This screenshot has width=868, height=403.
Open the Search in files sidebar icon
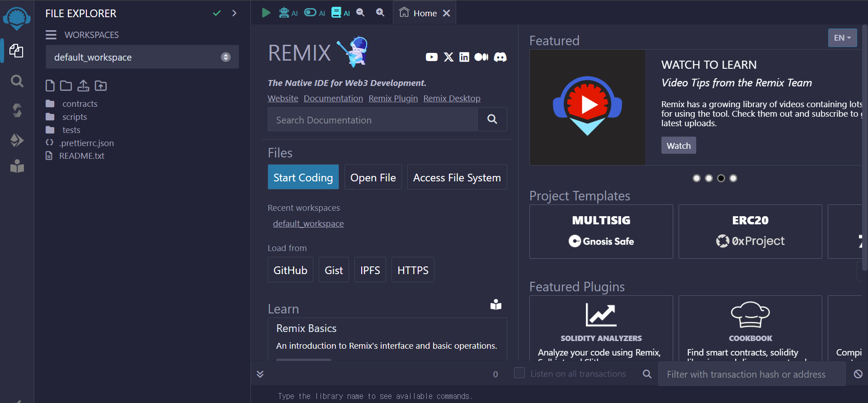pyautogui.click(x=17, y=81)
